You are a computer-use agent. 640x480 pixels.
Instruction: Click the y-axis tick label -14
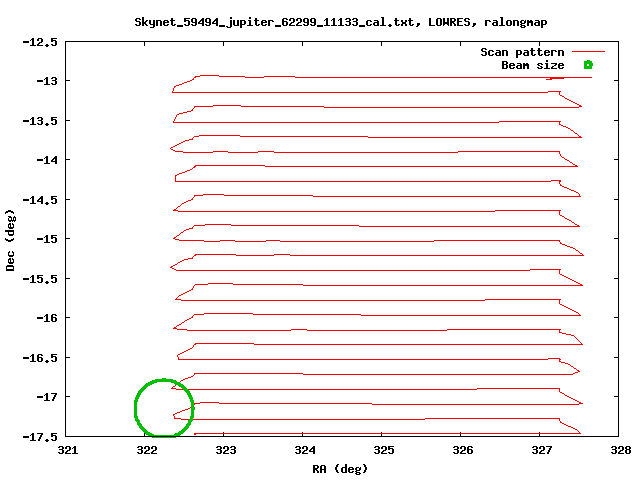(47, 160)
